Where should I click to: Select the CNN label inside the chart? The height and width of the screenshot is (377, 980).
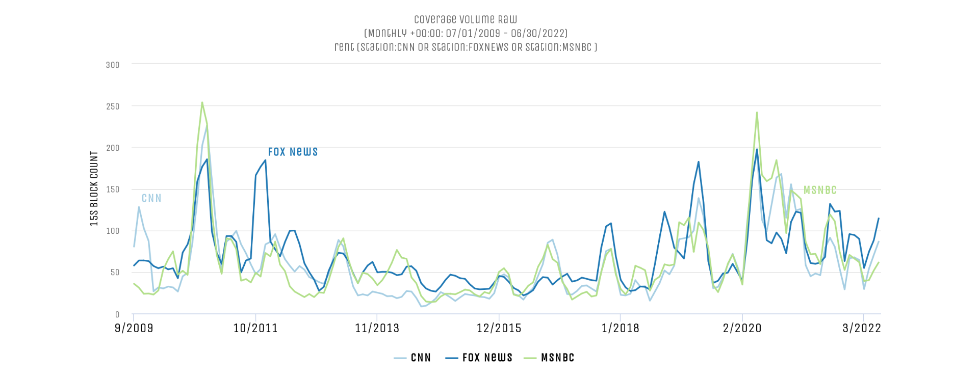[151, 198]
